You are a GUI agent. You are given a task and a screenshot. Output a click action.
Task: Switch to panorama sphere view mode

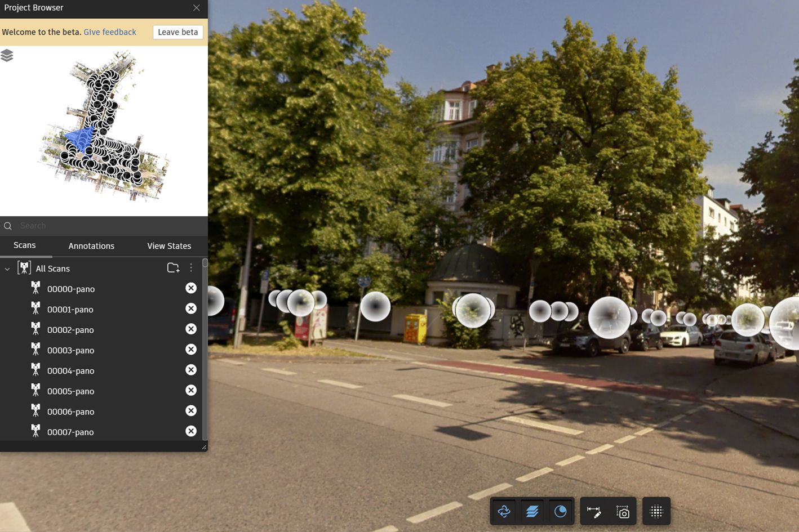pos(561,511)
